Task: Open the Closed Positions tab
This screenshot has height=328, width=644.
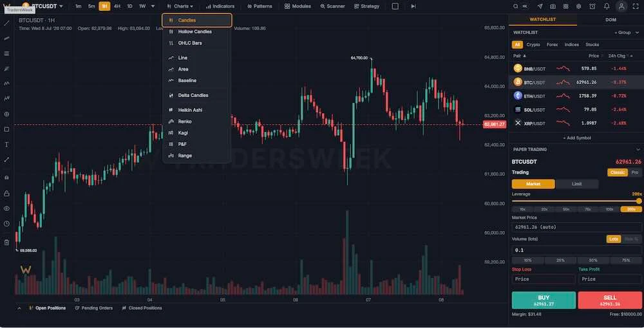Action: [142, 308]
